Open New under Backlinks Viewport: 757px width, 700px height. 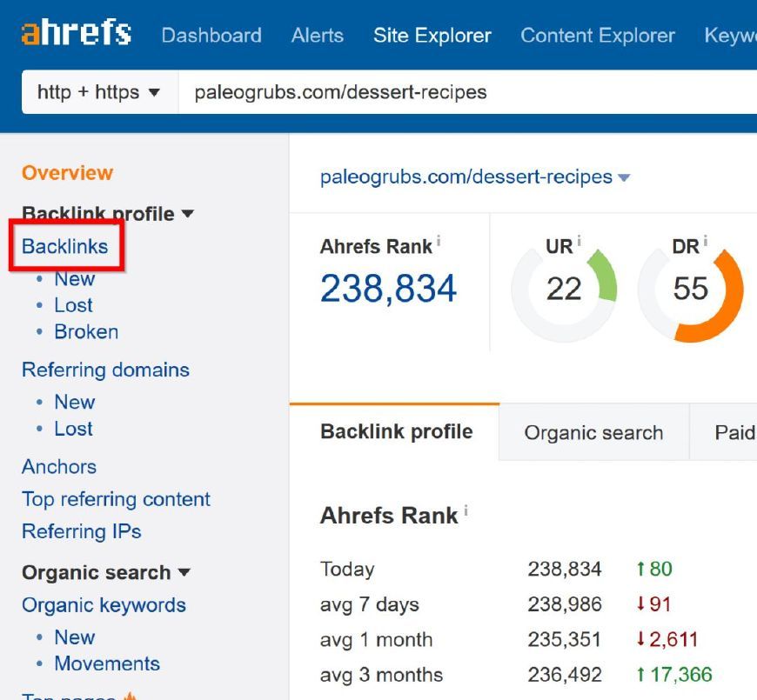coord(74,278)
